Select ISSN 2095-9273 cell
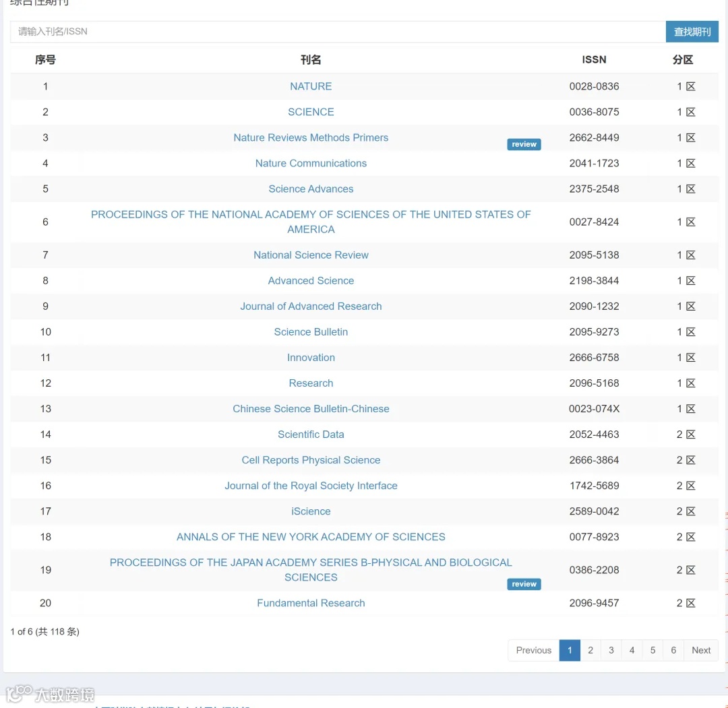 (594, 331)
